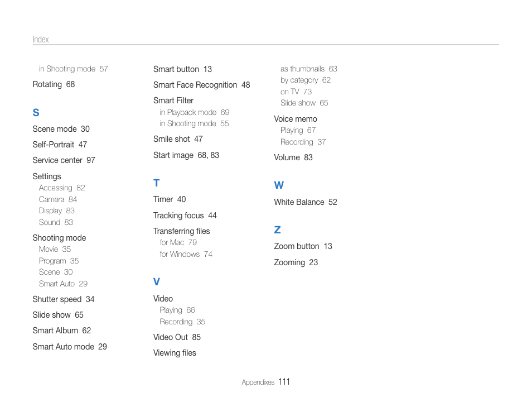Open the White Balance 52 entry
532x402 pixels.
[305, 202]
